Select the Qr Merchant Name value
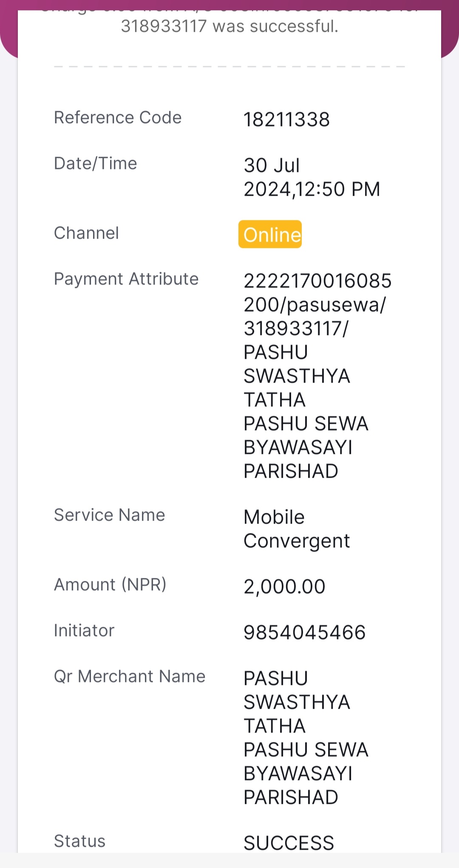Viewport: 459px width, 868px height. [x=306, y=738]
